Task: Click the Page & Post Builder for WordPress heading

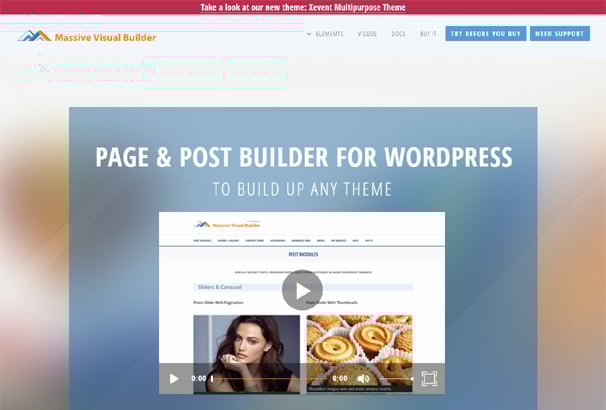Action: click(x=304, y=157)
